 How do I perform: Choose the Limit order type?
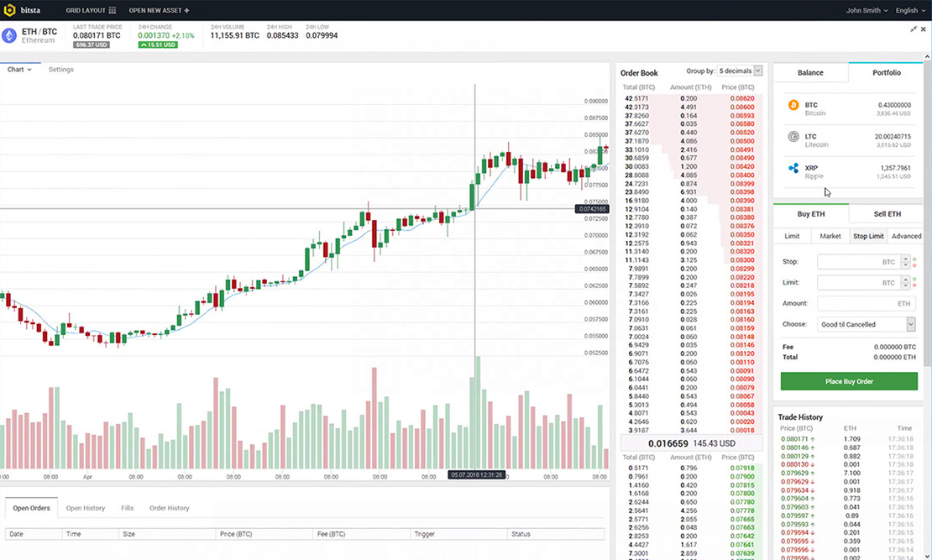792,236
